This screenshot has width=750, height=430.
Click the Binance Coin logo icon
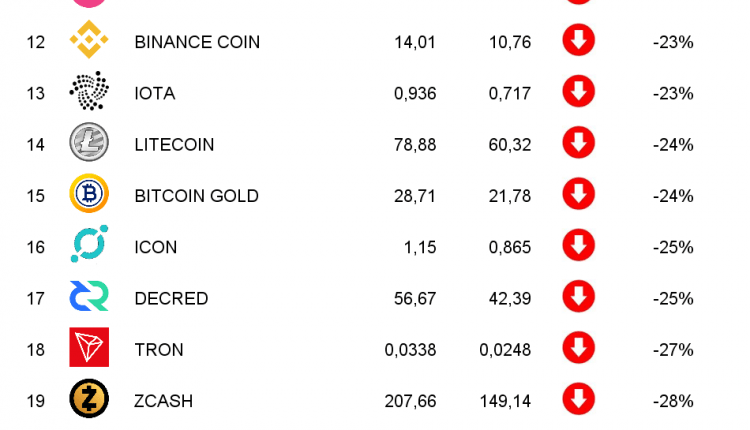point(89,41)
